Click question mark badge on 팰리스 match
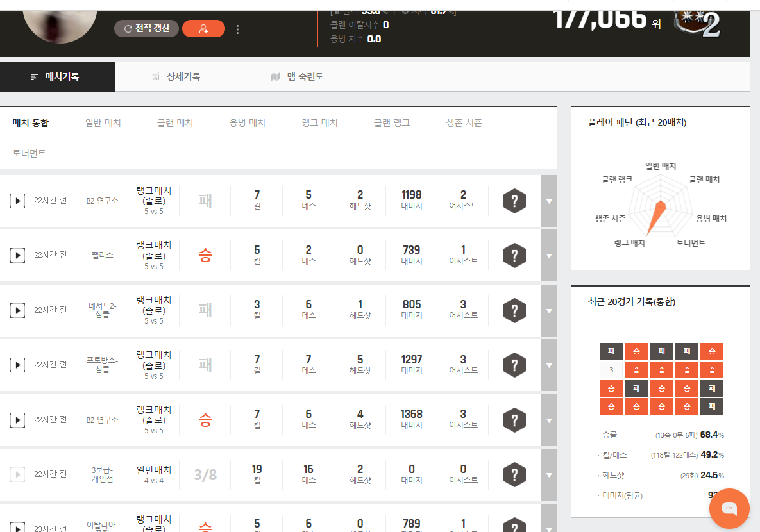This screenshot has width=760, height=532. point(514,255)
